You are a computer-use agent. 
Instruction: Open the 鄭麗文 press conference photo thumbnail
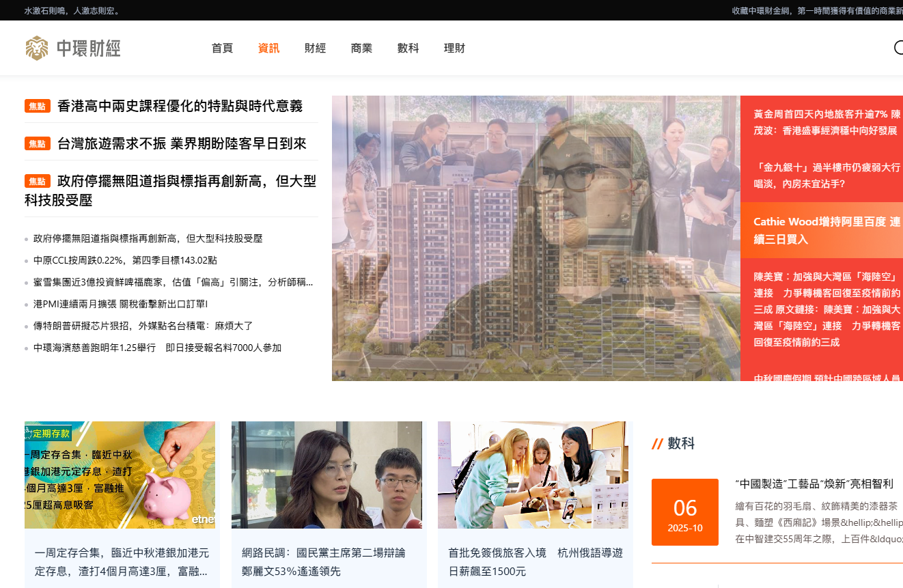pos(327,475)
